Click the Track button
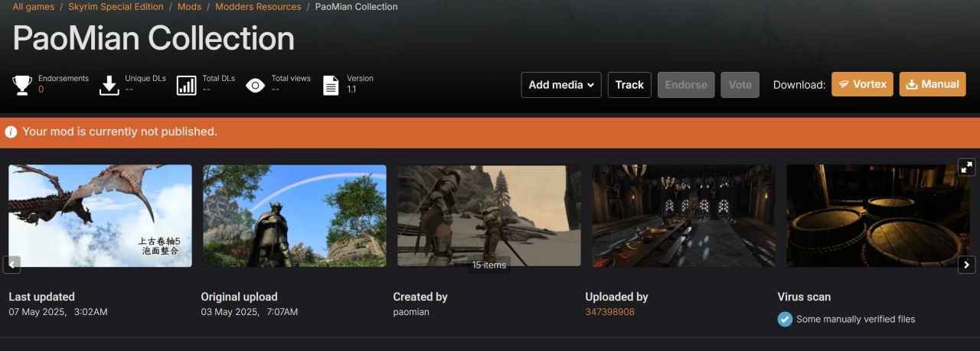 (629, 85)
